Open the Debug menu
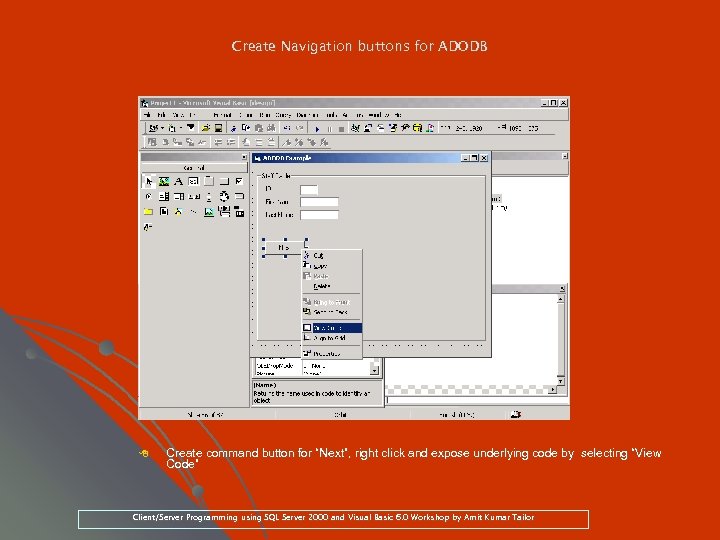The height and width of the screenshot is (540, 720). pyautogui.click(x=246, y=115)
